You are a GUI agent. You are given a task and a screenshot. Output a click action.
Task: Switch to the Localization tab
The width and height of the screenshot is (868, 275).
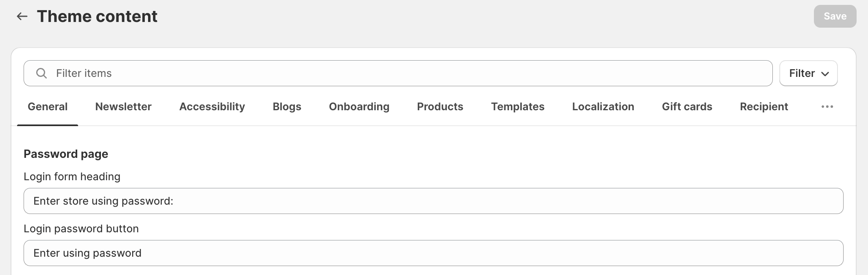(603, 107)
